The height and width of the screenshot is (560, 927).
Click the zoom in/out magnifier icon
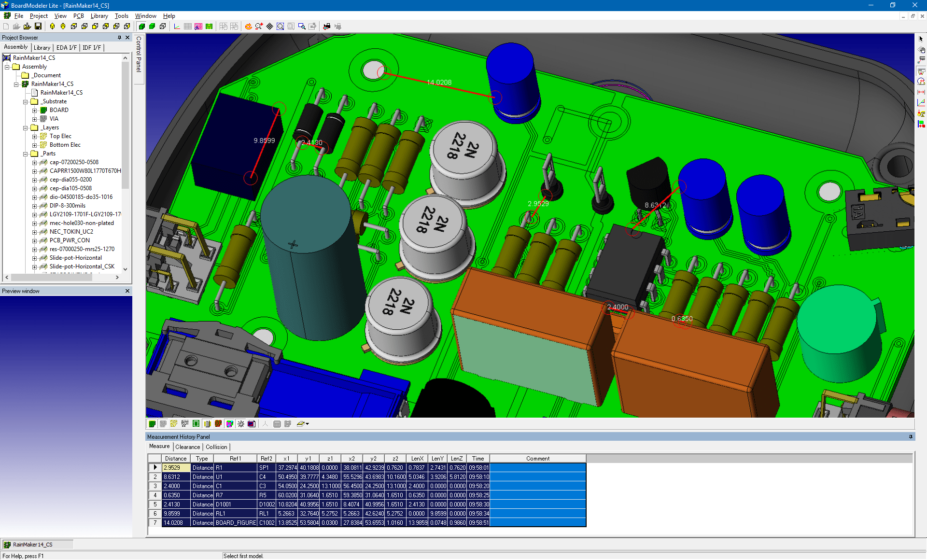259,27
